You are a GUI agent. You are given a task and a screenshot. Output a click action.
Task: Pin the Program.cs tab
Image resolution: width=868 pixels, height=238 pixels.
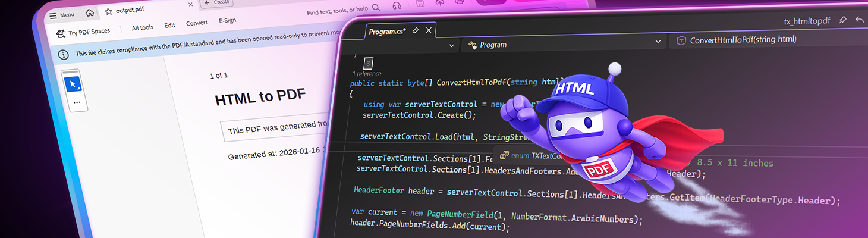coord(416,30)
